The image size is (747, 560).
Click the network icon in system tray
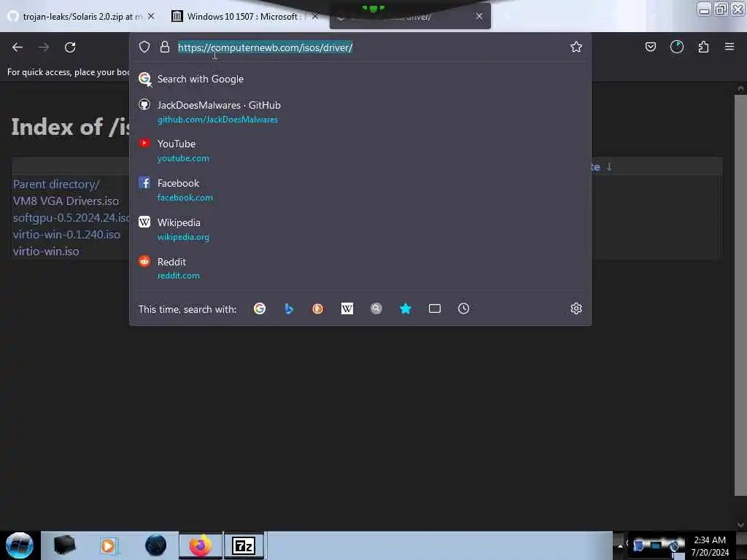pos(656,545)
